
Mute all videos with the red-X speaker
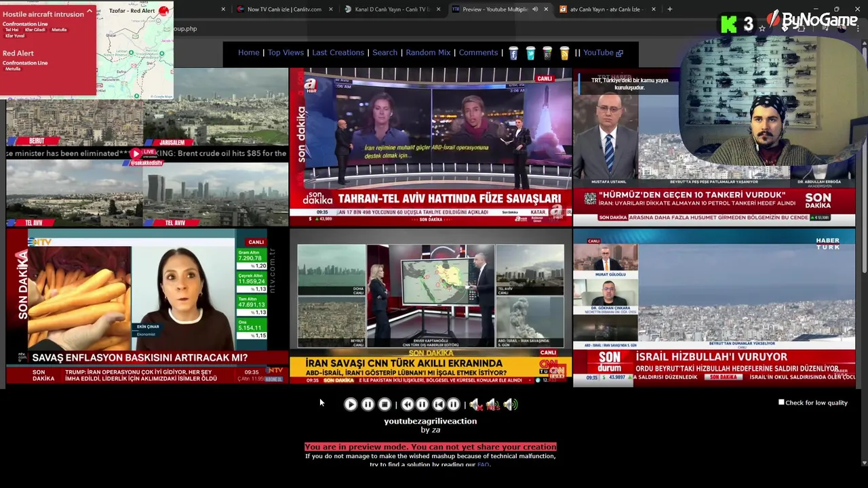(475, 405)
